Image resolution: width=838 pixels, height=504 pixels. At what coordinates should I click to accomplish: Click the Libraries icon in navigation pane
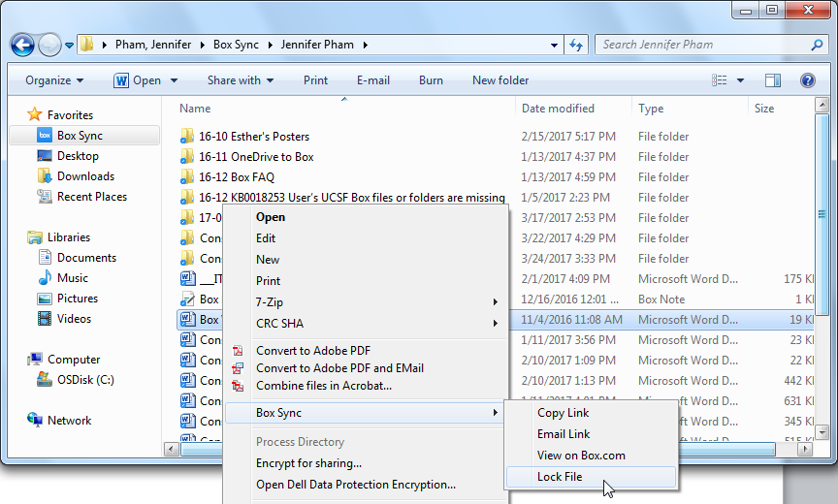point(35,237)
